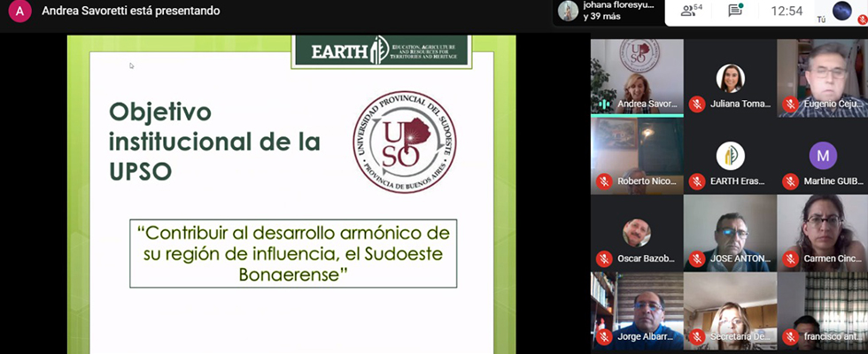Screen dimensions: 868x354
Task: Click the muted mic on Martine GUIB tile
Action: pos(790,181)
